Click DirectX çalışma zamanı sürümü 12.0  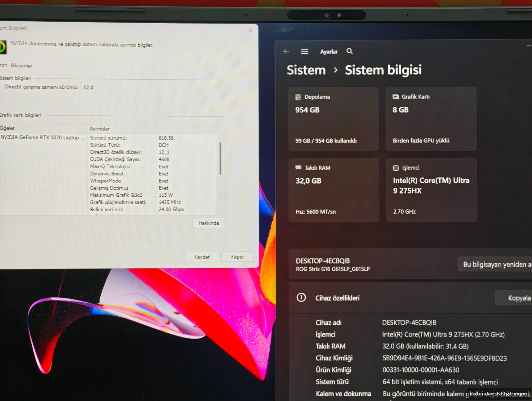(49, 87)
